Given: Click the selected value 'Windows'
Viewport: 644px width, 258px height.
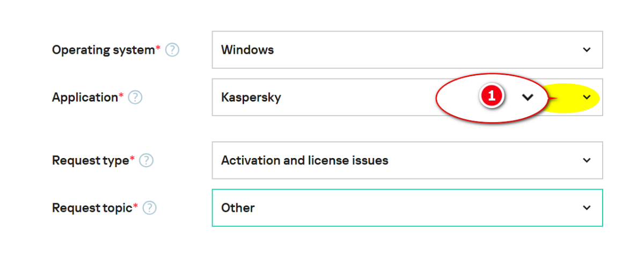Looking at the screenshot, I should 247,50.
